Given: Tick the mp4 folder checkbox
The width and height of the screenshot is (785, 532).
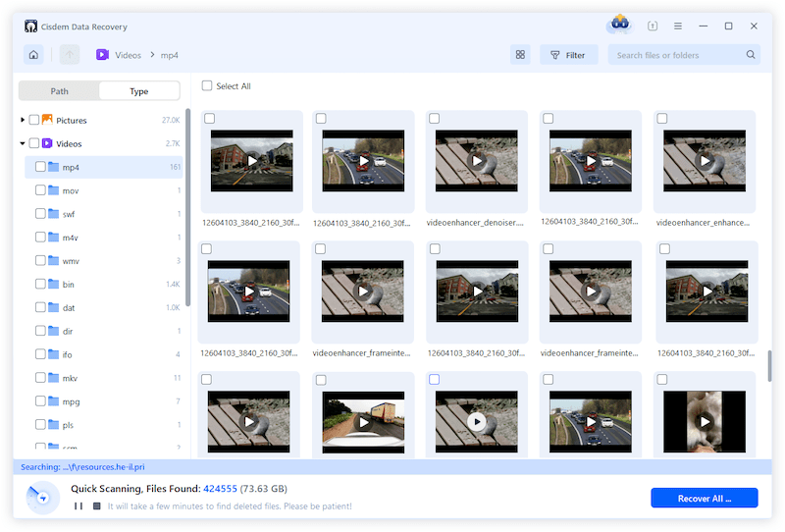Looking at the screenshot, I should 40,167.
